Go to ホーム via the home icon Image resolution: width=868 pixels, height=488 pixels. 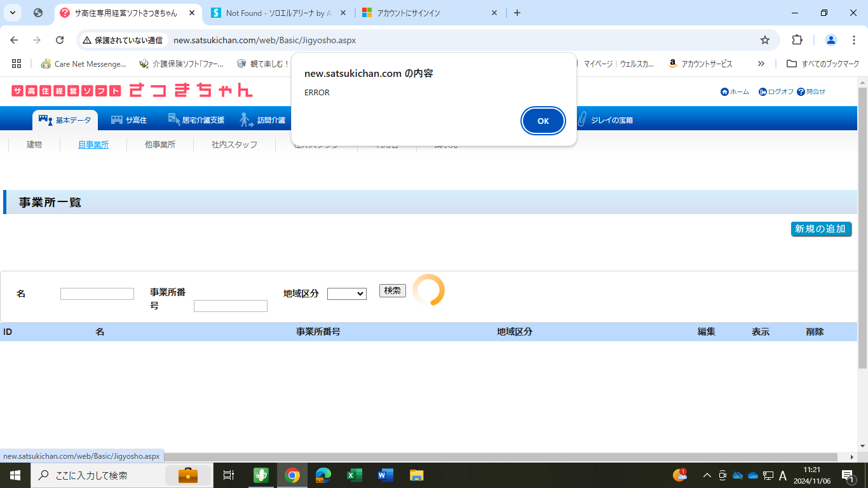coord(724,91)
